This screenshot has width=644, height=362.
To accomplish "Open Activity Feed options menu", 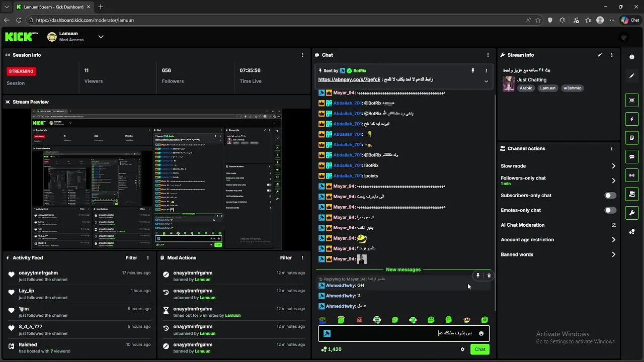I will (148, 258).
